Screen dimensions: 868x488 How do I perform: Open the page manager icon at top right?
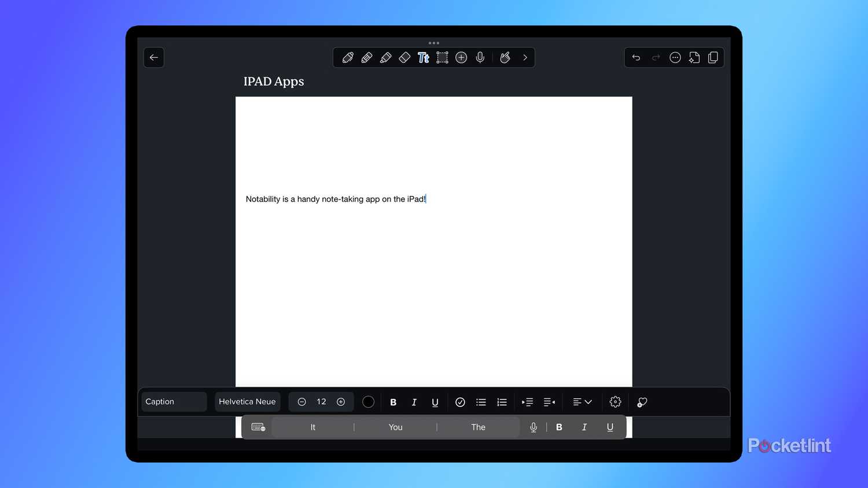(x=713, y=58)
